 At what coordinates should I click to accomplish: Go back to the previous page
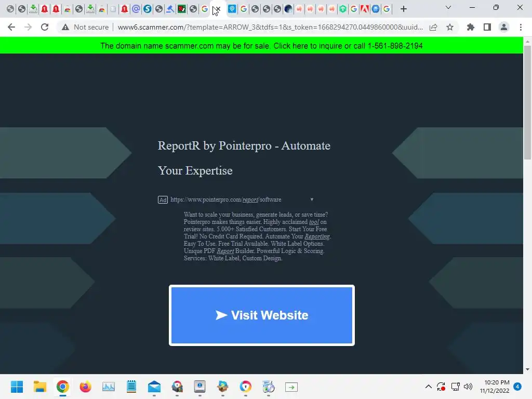click(x=11, y=27)
